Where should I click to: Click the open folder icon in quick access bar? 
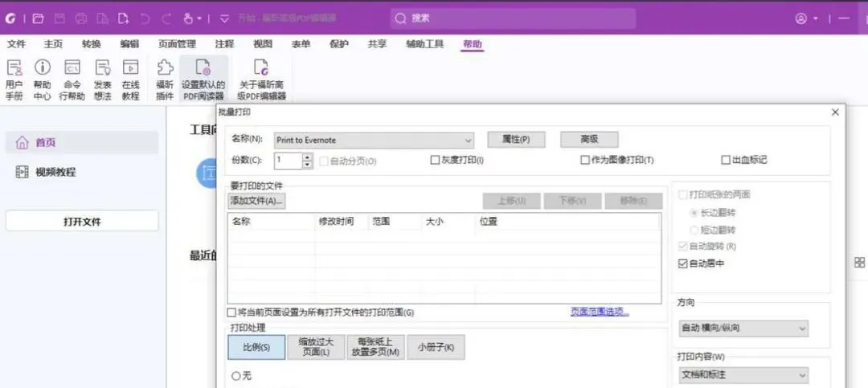click(38, 18)
